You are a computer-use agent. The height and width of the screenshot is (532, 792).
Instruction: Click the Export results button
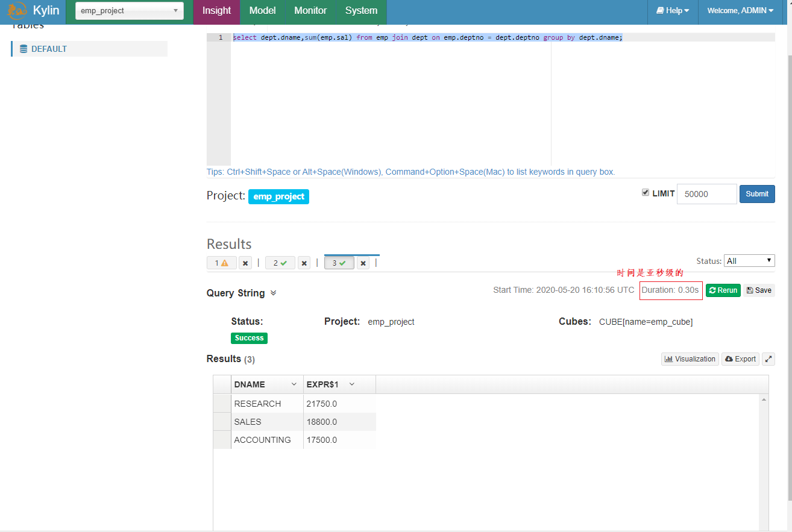[x=740, y=359]
